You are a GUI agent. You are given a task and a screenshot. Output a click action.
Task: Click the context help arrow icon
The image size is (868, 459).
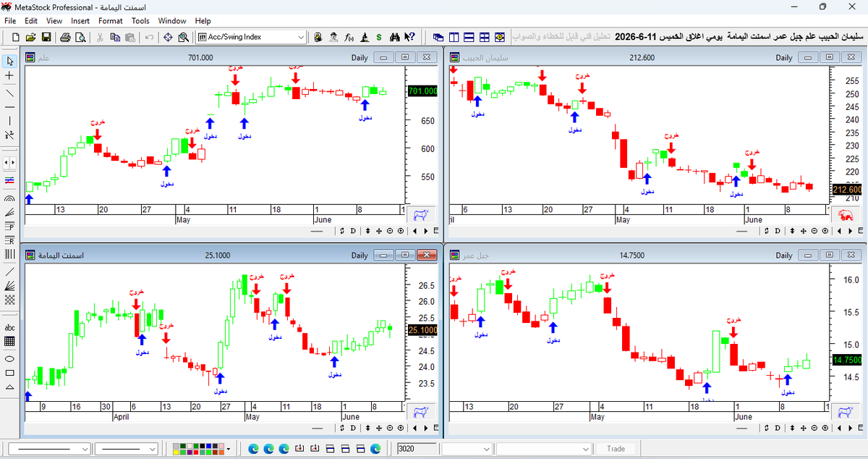coord(409,37)
